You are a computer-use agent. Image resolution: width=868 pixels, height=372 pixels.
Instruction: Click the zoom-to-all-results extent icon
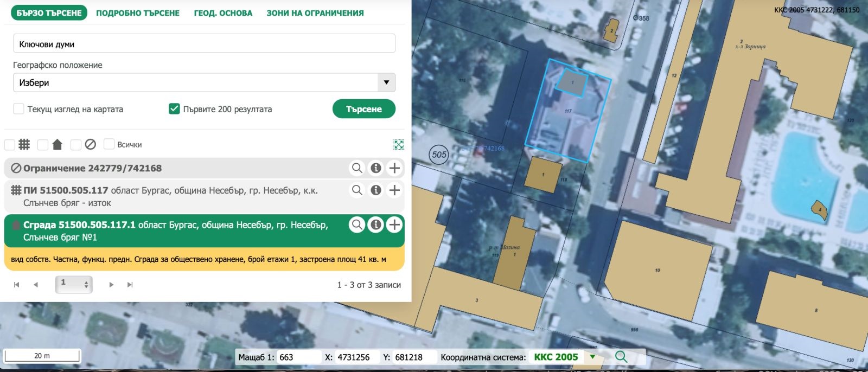pos(399,144)
